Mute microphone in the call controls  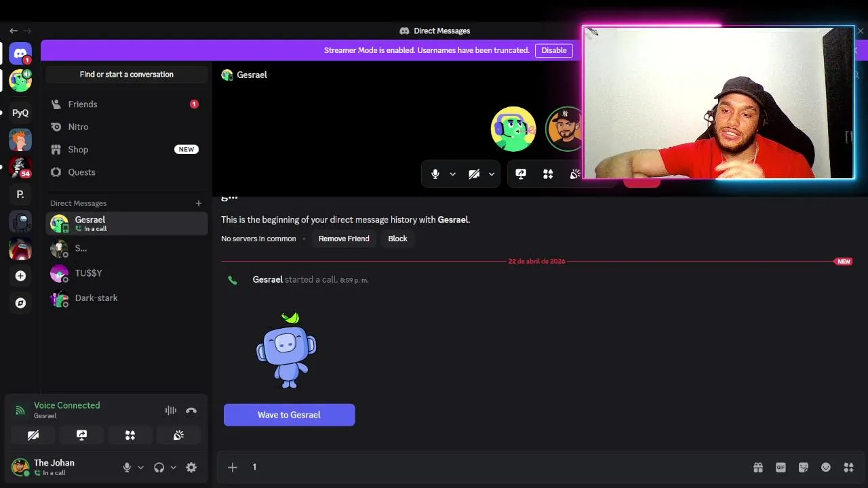pos(435,174)
